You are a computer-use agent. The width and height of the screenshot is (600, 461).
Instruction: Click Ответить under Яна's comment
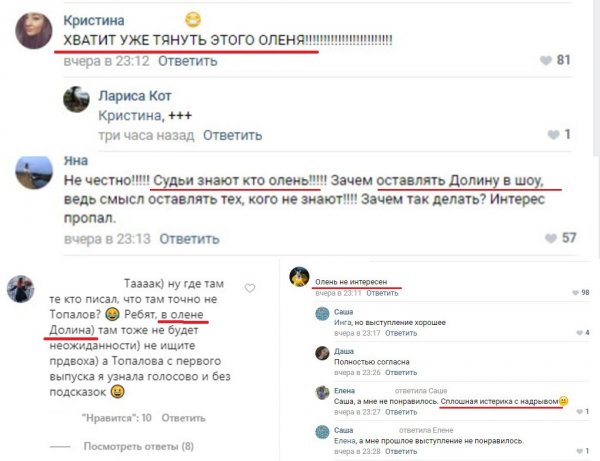(x=189, y=239)
